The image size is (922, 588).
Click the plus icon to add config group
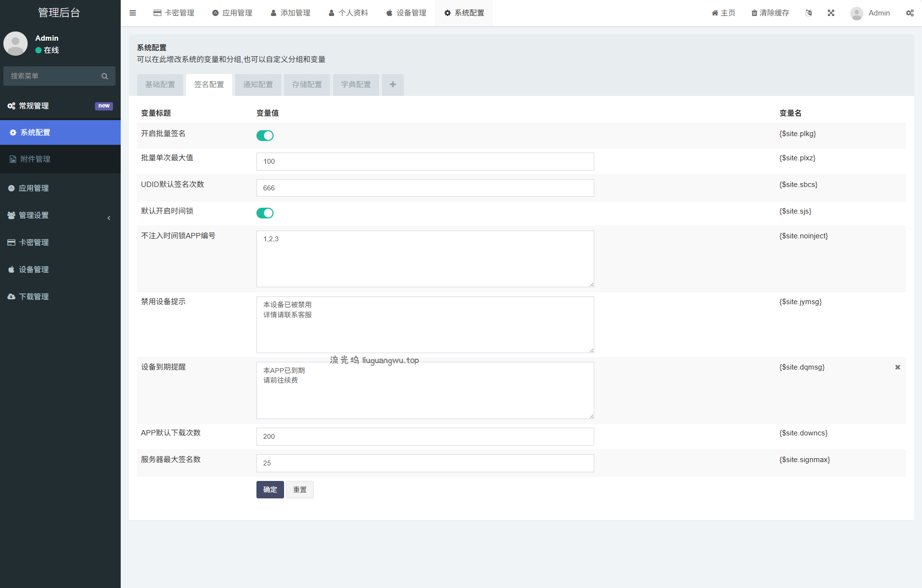[393, 85]
